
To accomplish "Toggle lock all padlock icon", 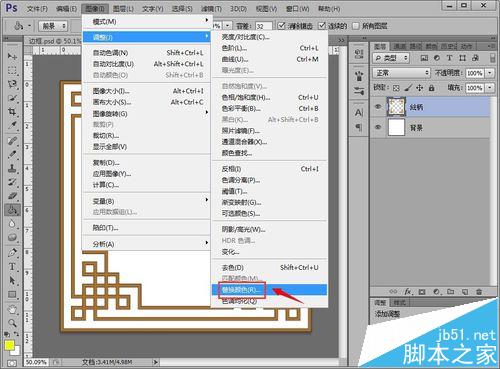I will click(x=432, y=88).
